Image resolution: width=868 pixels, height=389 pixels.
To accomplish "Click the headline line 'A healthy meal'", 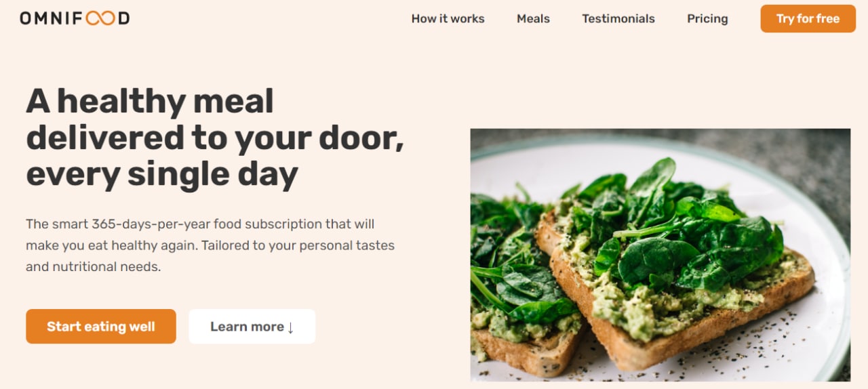I will 150,101.
